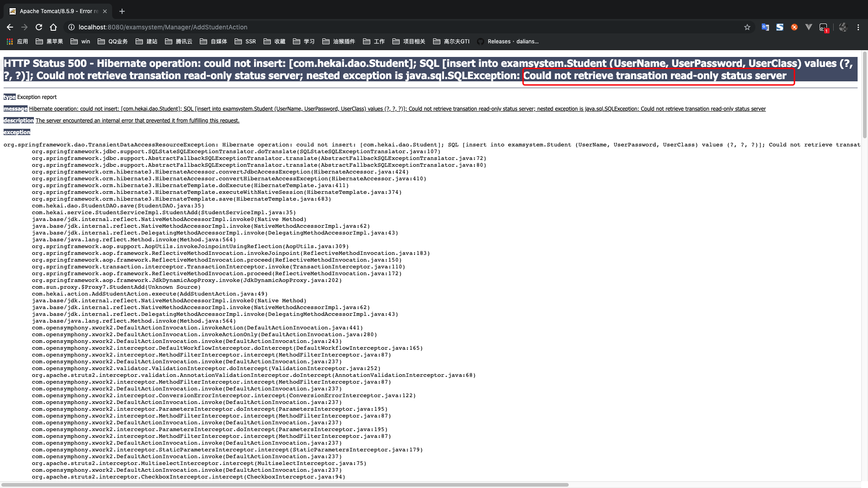Open the 工作 bookmark folder
Viewport: 868px width, 488px height.
point(374,42)
